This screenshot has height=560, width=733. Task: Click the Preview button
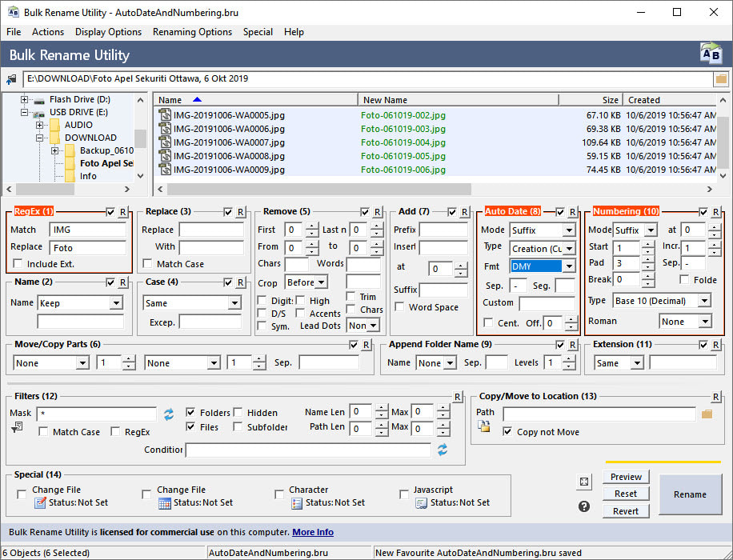pyautogui.click(x=626, y=477)
